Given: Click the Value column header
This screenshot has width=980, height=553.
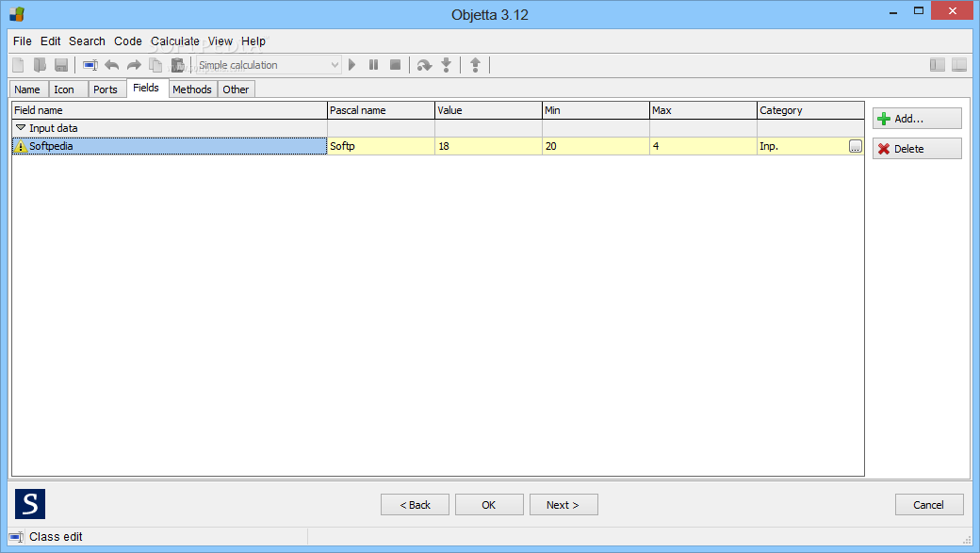Looking at the screenshot, I should [x=488, y=110].
